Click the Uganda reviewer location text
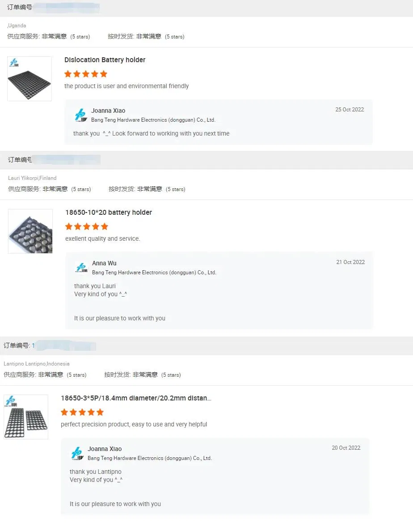The width and height of the screenshot is (413, 532). 17,26
